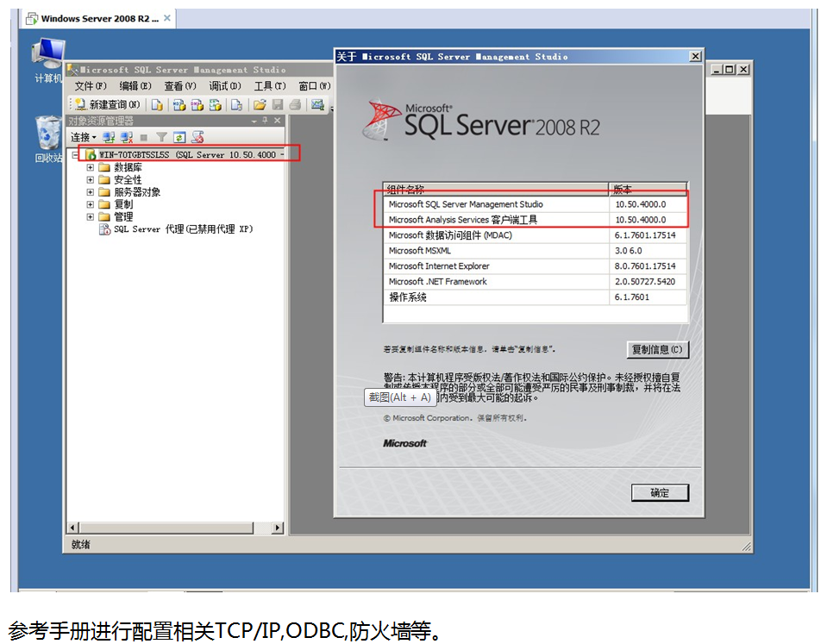Open the 文件(F) menu
The height and width of the screenshot is (644, 827).
(x=91, y=86)
